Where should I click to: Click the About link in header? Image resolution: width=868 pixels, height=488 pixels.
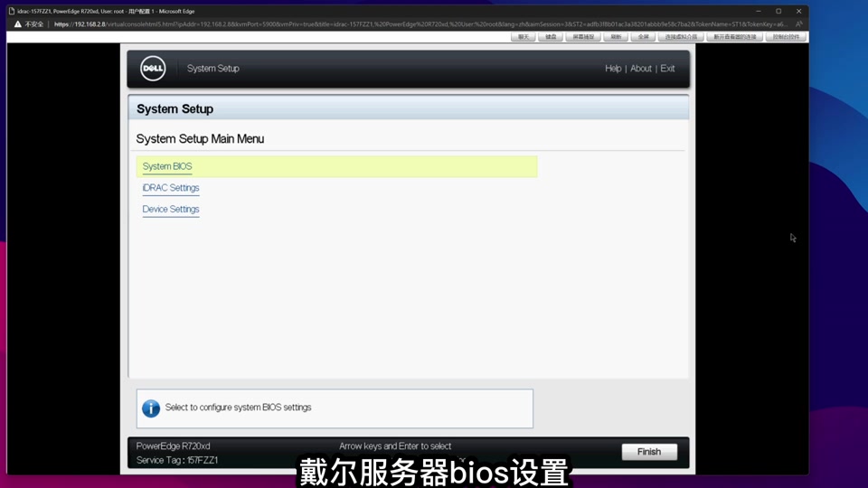click(x=640, y=69)
